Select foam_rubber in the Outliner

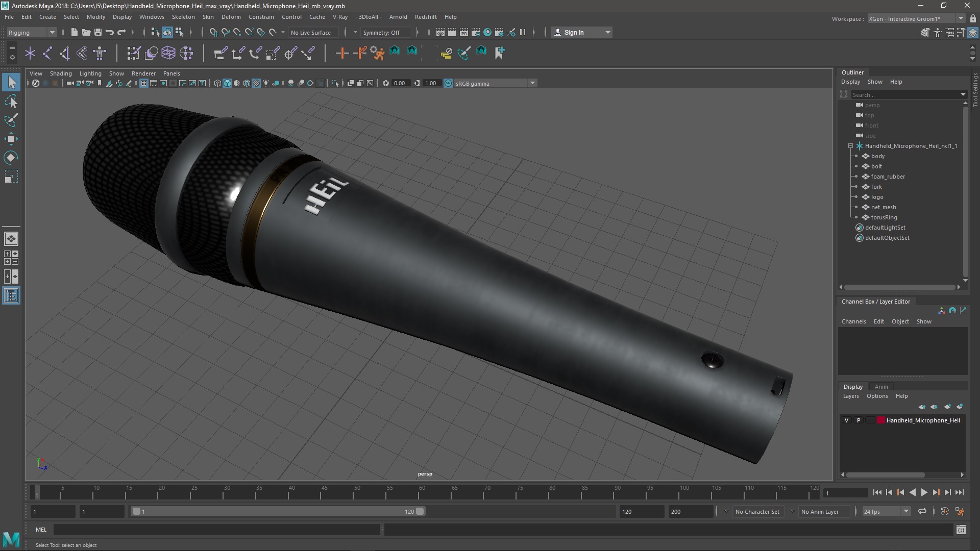pos(888,177)
